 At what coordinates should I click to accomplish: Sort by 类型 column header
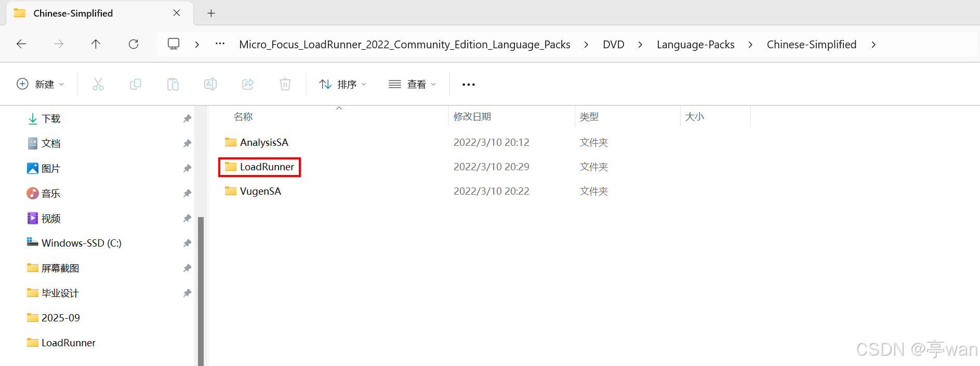pyautogui.click(x=589, y=117)
